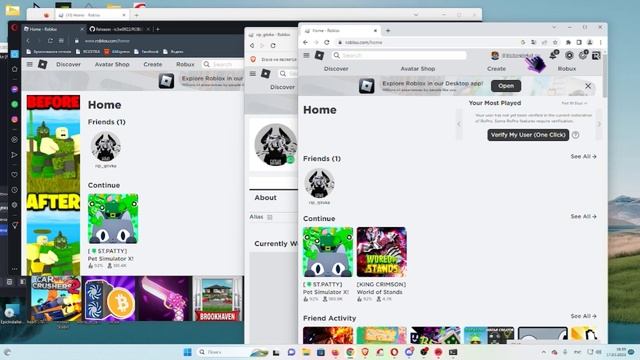The height and width of the screenshot is (360, 640).
Task: Switch to the GitHub Releases tab in Opera
Action: [x=119, y=29]
